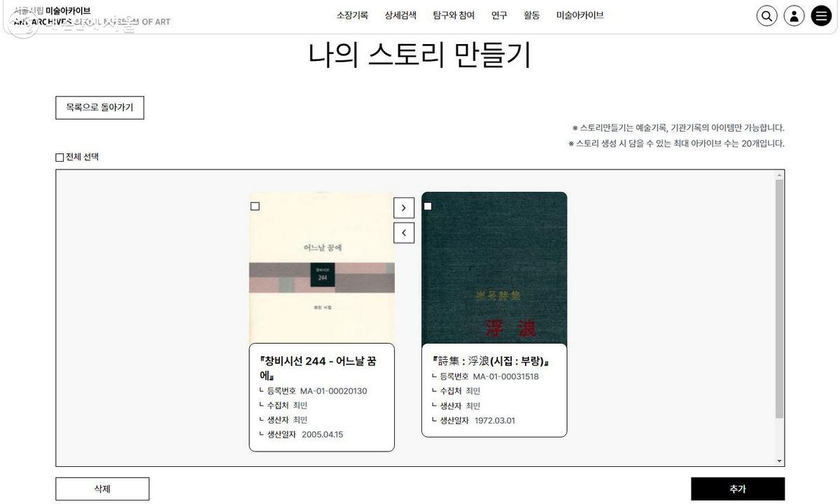Click the black 추가 button
840x504 pixels.
(x=738, y=489)
